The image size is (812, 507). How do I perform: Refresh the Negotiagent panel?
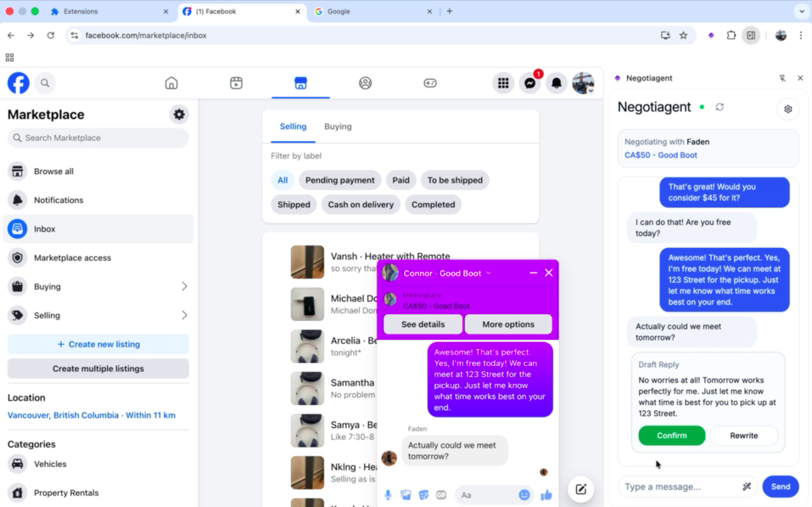pos(720,107)
